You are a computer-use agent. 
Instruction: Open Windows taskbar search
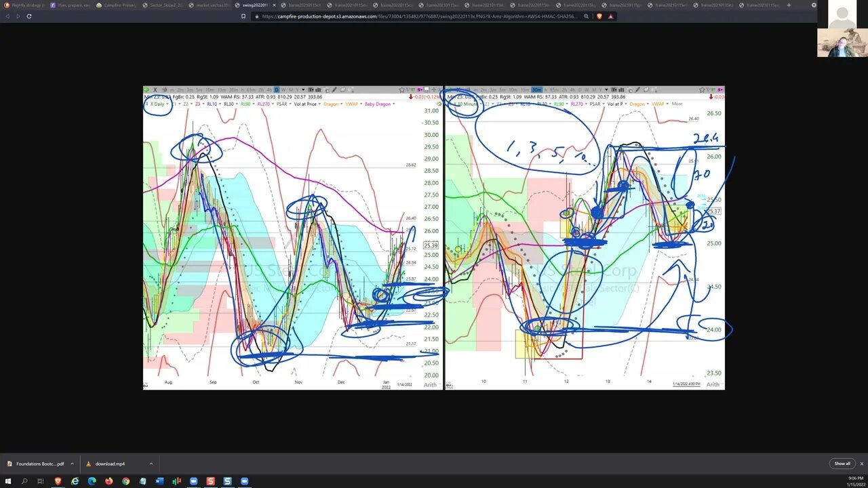pos(24,481)
